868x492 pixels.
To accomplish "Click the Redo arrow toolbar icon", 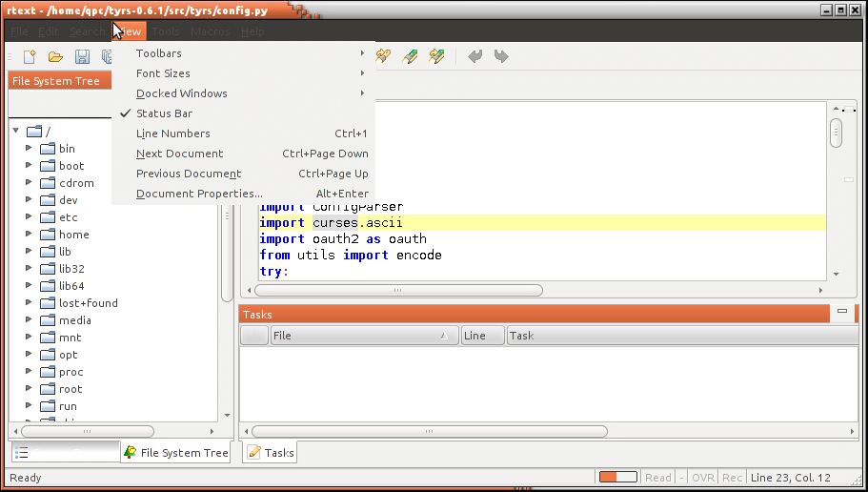I will tap(501, 56).
